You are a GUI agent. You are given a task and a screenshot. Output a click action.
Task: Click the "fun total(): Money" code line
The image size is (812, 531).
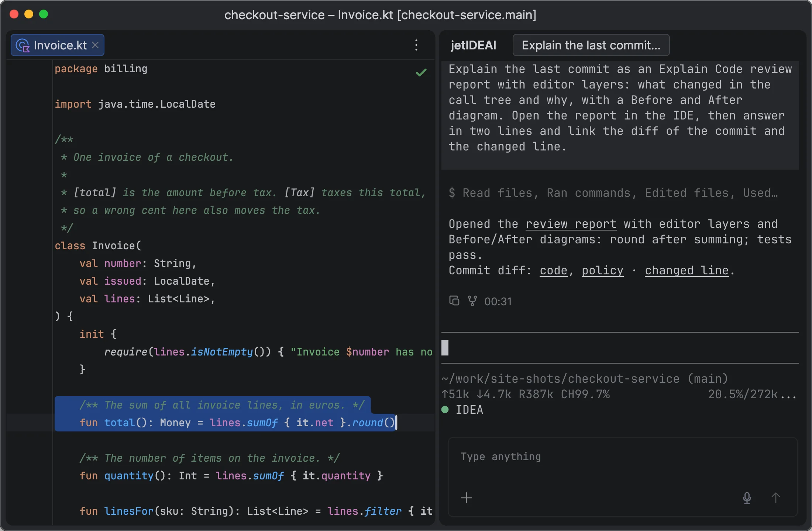point(238,423)
